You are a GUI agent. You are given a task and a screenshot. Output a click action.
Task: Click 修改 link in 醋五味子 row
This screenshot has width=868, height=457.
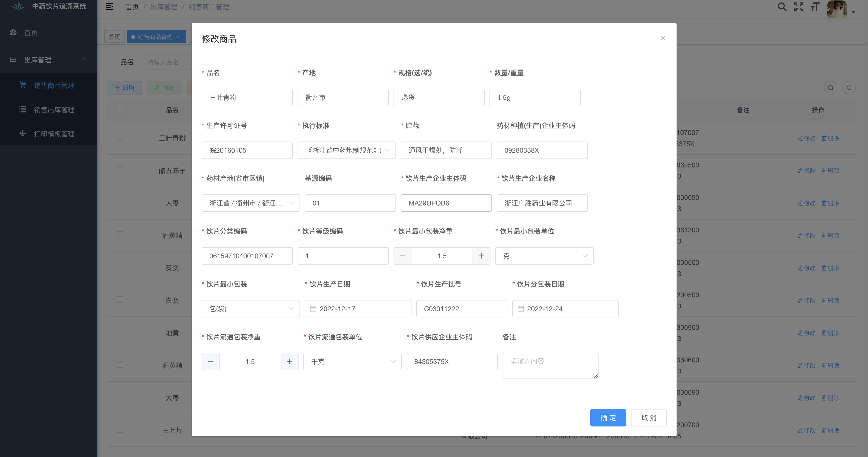[x=806, y=171]
